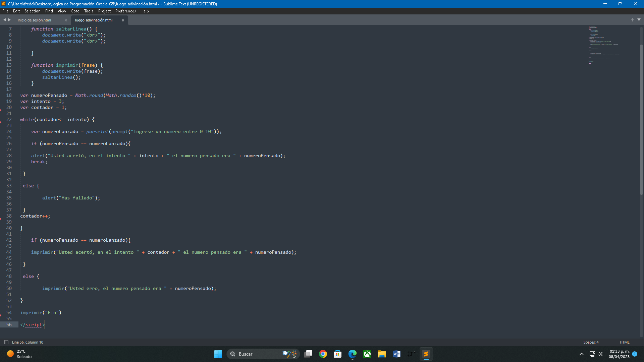Click the Edge browser icon in taskbar
644x362 pixels.
[353, 354]
